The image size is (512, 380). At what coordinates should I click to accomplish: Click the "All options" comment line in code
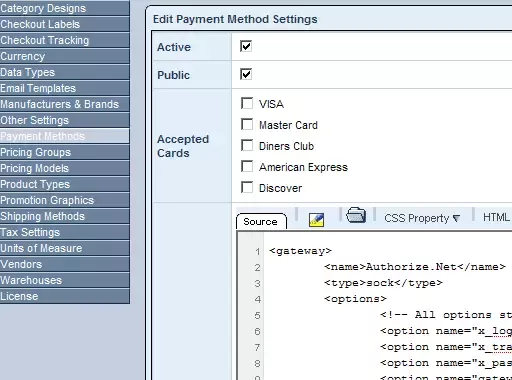446,315
